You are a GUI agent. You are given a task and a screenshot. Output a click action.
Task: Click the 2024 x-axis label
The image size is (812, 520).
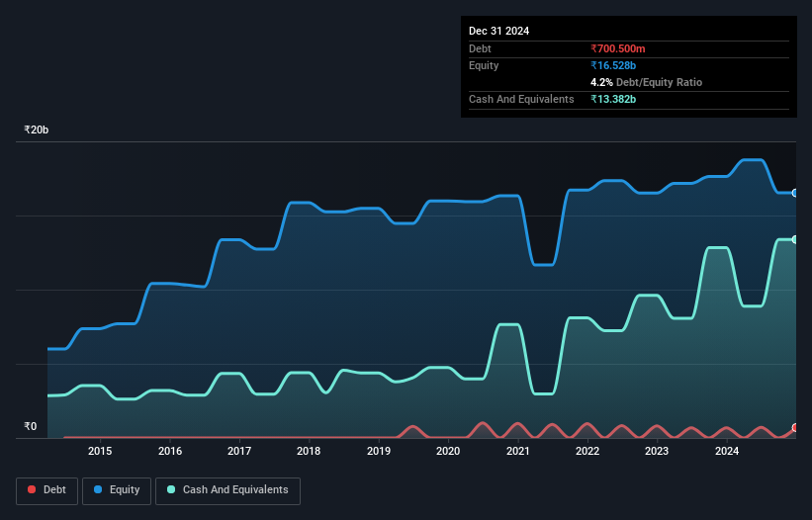[727, 451]
